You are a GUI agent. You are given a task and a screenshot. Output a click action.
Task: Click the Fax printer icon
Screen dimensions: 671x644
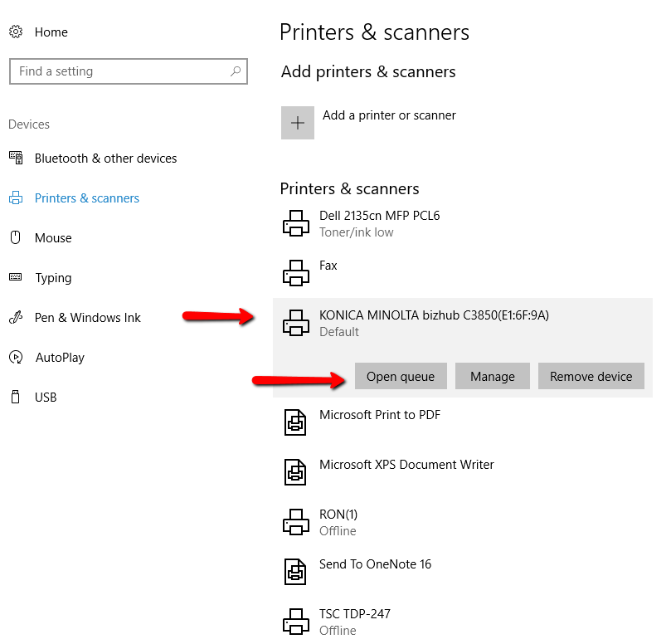(296, 273)
